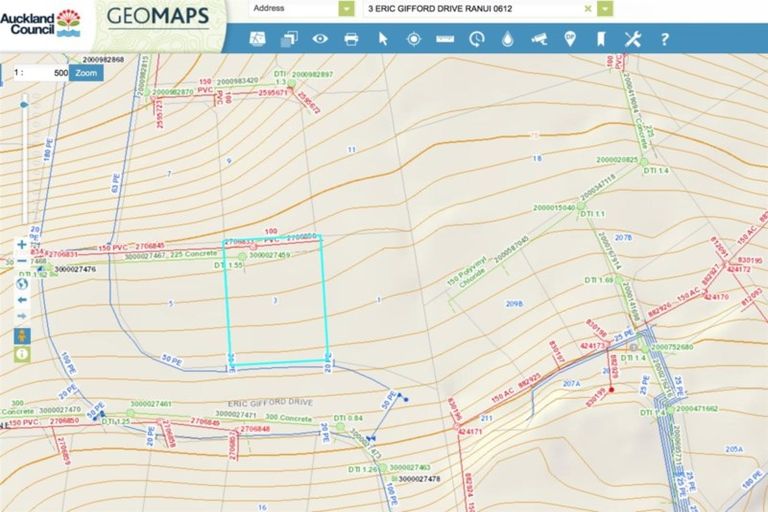The height and width of the screenshot is (512, 768).
Task: Click the print map icon
Action: 351,39
